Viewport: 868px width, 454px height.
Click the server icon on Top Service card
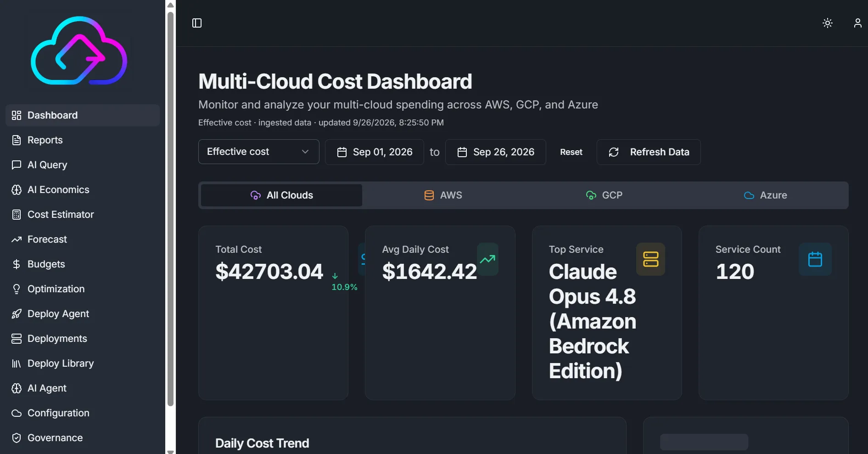650,259
